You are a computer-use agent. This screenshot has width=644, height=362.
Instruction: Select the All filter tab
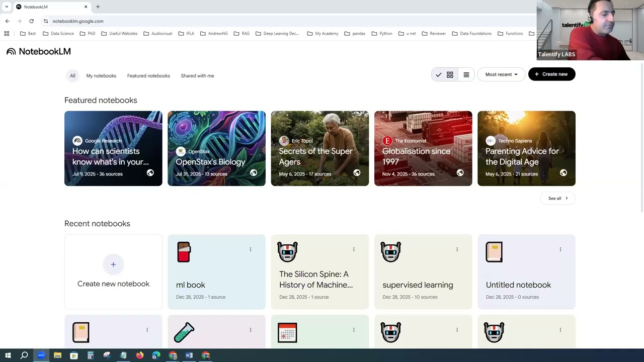[72, 76]
